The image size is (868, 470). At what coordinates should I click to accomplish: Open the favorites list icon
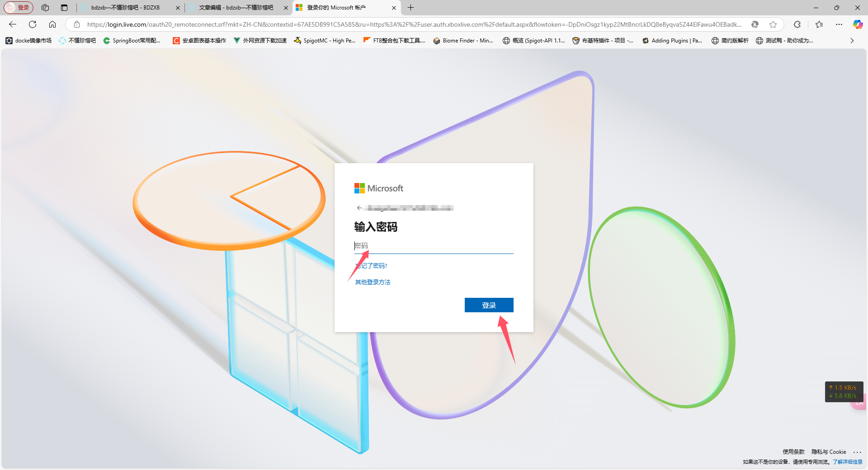point(819,24)
